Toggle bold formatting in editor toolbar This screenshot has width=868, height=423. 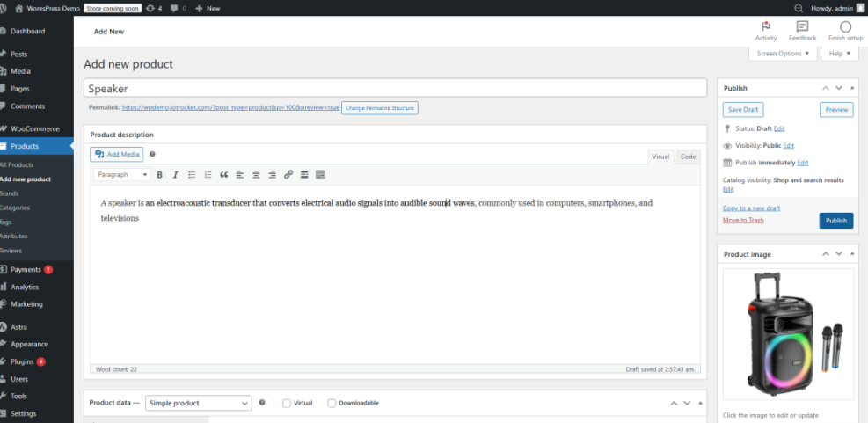160,175
